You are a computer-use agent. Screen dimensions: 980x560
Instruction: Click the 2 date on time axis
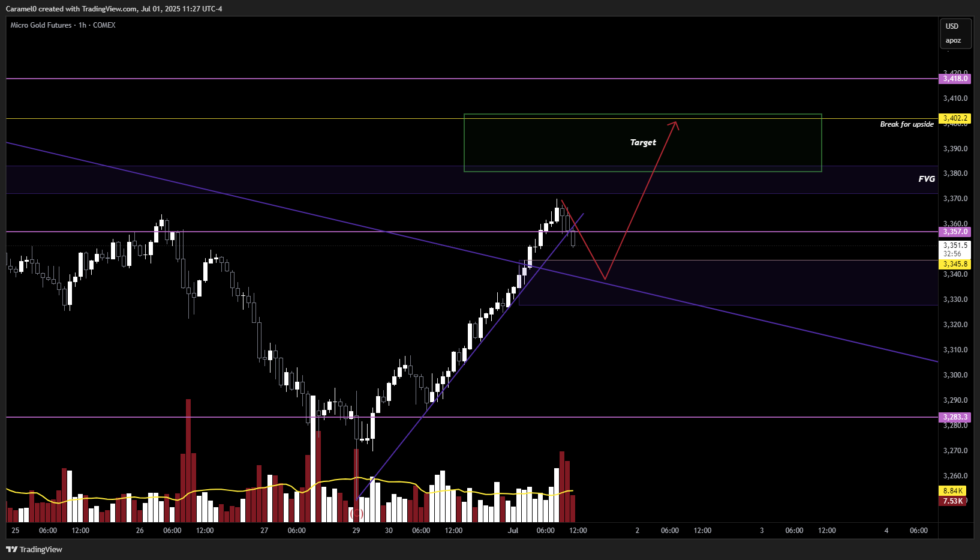[x=638, y=531]
